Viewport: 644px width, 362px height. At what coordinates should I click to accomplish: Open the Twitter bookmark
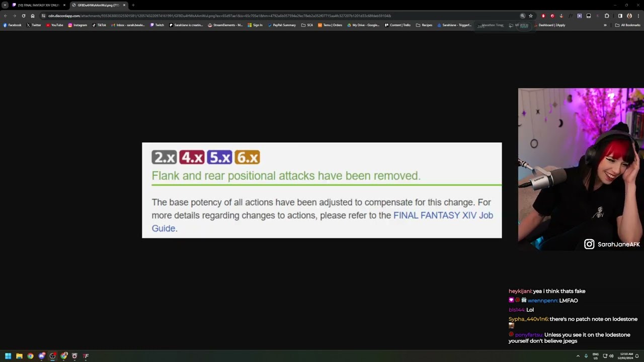34,25
